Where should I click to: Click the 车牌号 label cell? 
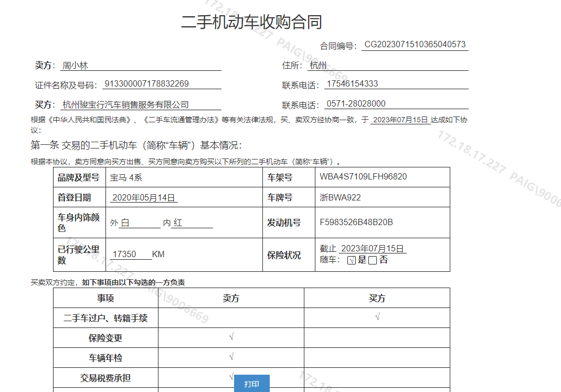click(289, 197)
